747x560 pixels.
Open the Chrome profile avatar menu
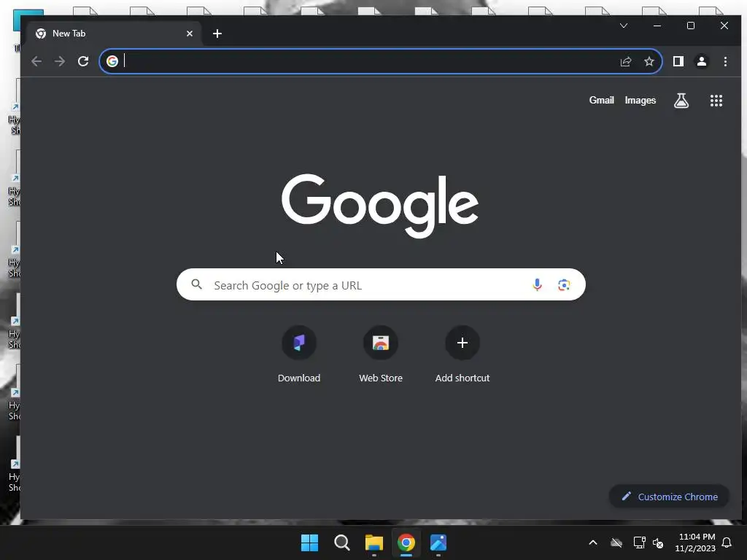[x=702, y=61]
